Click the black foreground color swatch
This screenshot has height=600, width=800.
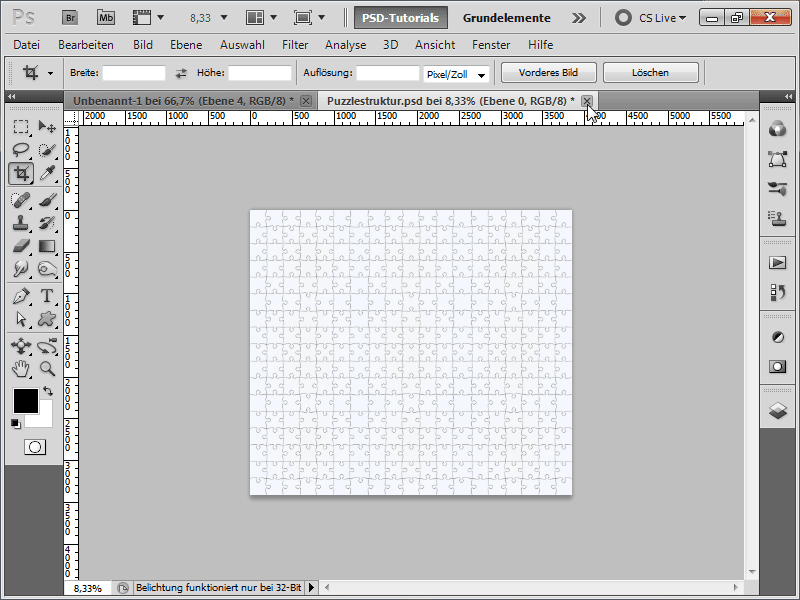(26, 401)
